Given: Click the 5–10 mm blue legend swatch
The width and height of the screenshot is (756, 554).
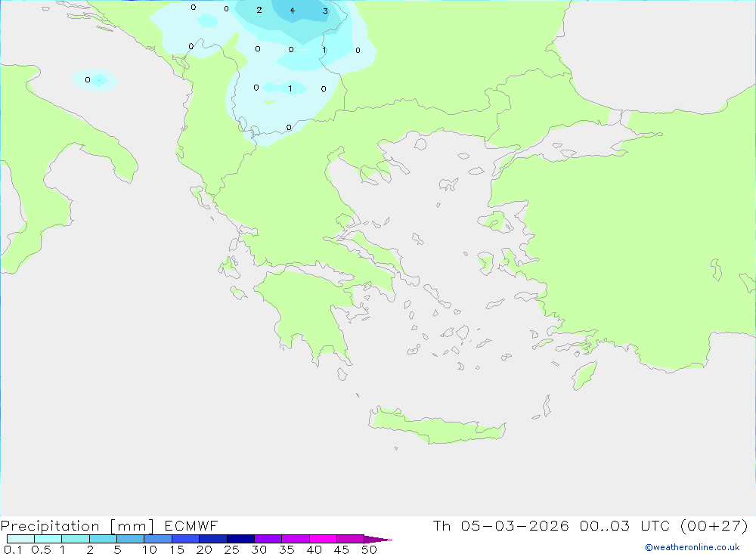Looking at the screenshot, I should pyautogui.click(x=131, y=539).
